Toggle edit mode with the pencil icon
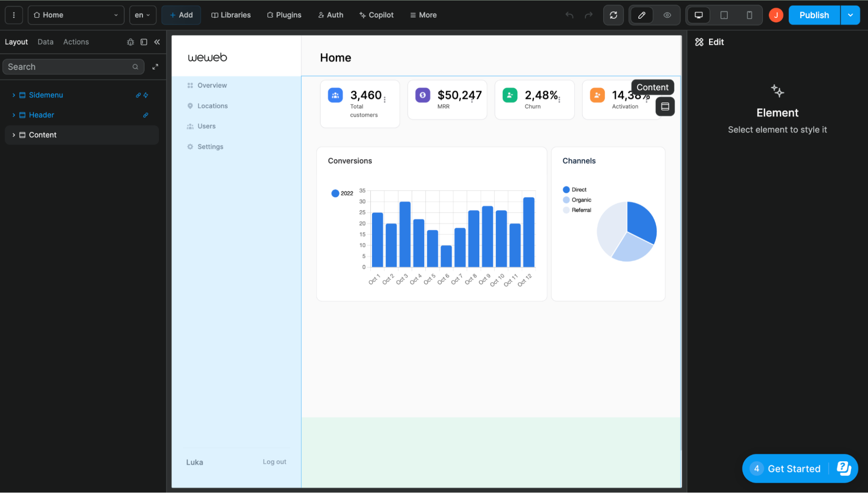This screenshot has height=493, width=868. [x=641, y=15]
